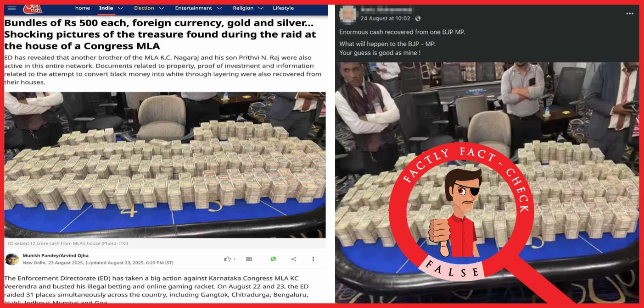Expand the Election dropdown menu
The width and height of the screenshot is (644, 308).
(161, 8)
